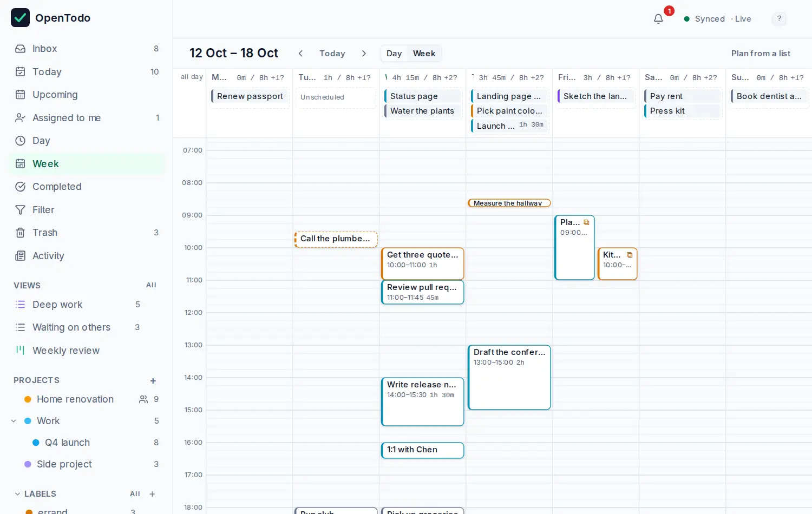Collapse the Work project subtree
Image resolution: width=812 pixels, height=514 pixels.
pyautogui.click(x=14, y=421)
